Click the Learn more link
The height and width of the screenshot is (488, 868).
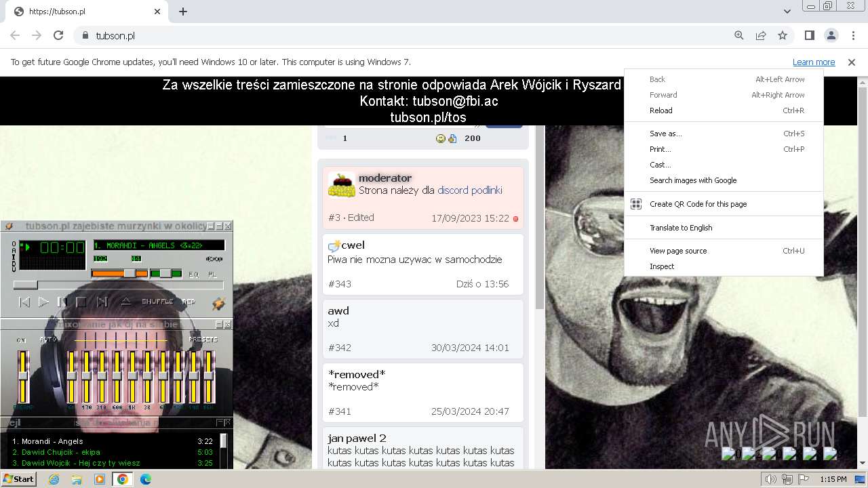point(814,62)
